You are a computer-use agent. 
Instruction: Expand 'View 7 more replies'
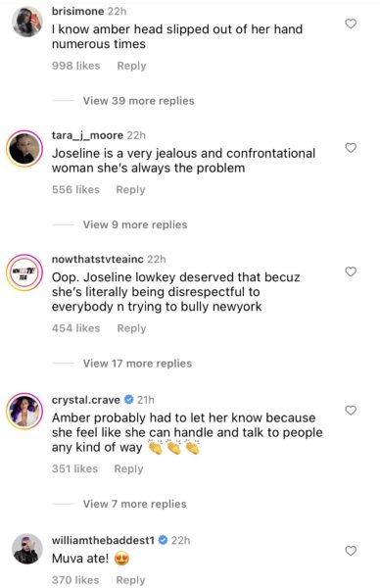(134, 504)
